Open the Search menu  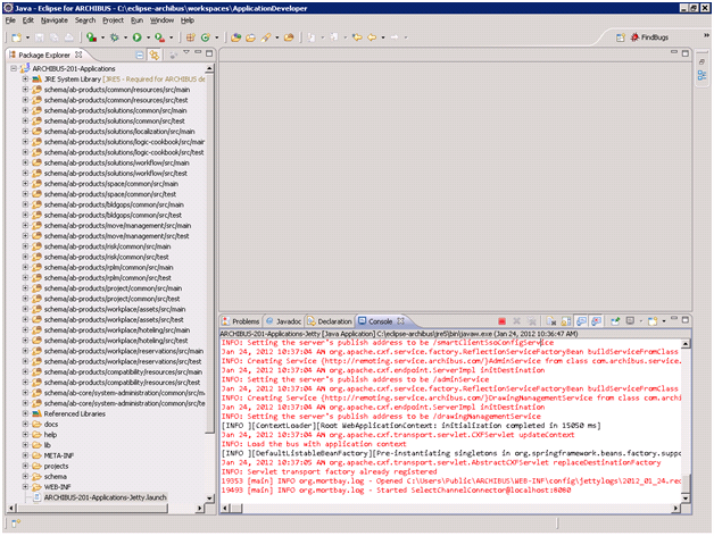click(85, 20)
